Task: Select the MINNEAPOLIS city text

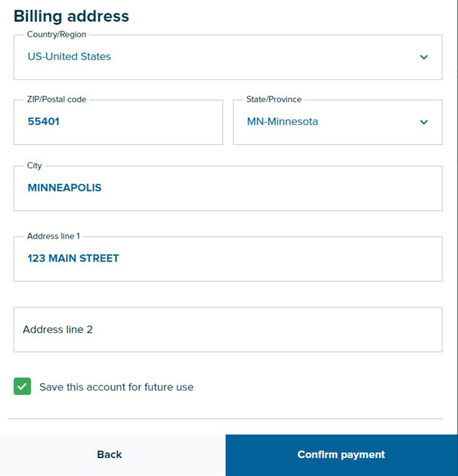Action: [66, 187]
